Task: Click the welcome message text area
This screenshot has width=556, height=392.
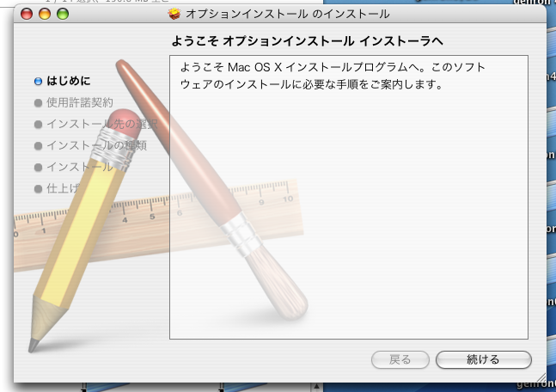Action: click(349, 197)
